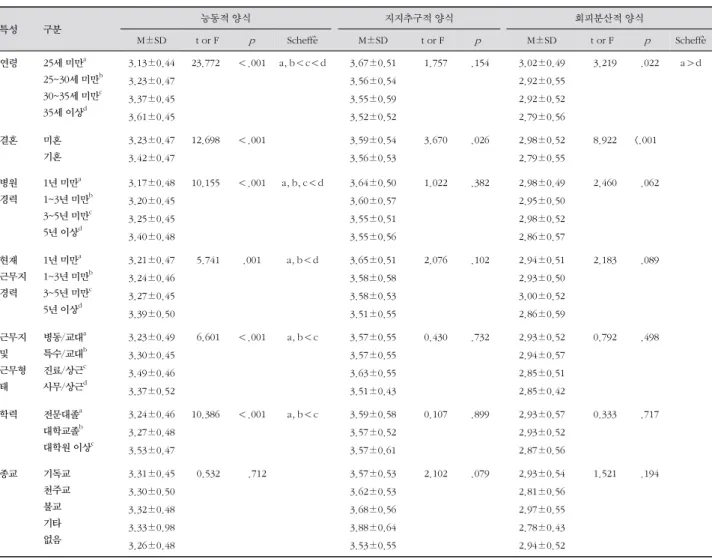Click the '대학원 이상' row label
This screenshot has height=559, width=712.
(69, 447)
